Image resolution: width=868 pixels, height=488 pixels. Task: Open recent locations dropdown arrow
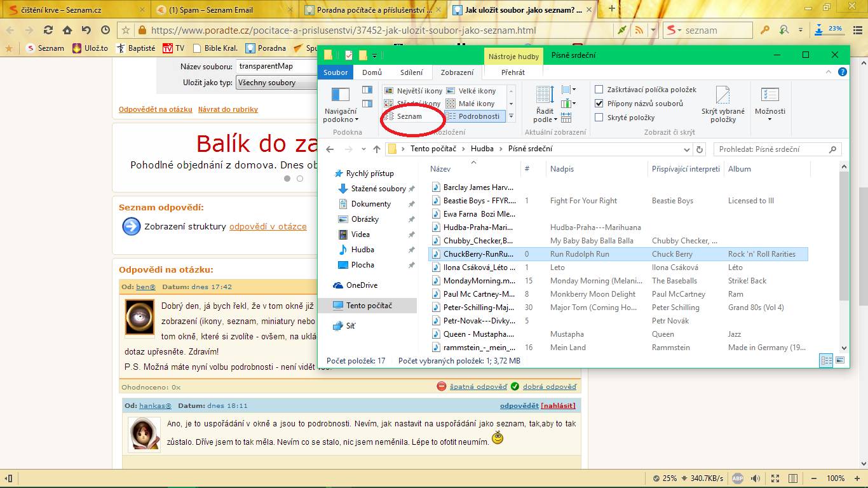(363, 149)
